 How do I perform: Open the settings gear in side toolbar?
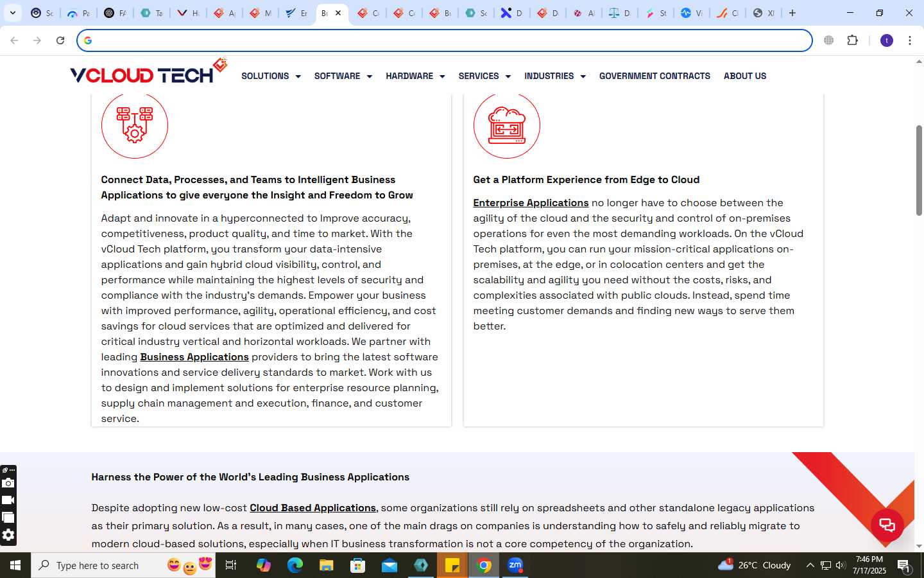(8, 535)
